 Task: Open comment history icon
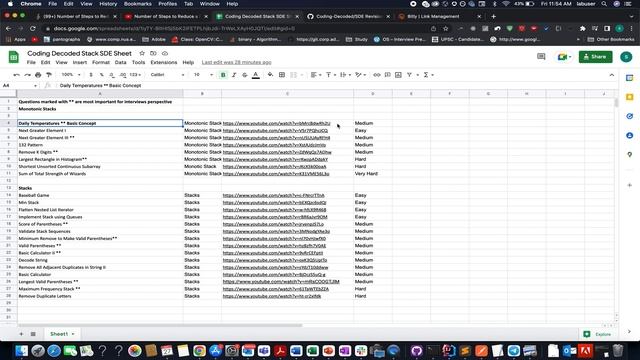(541, 57)
